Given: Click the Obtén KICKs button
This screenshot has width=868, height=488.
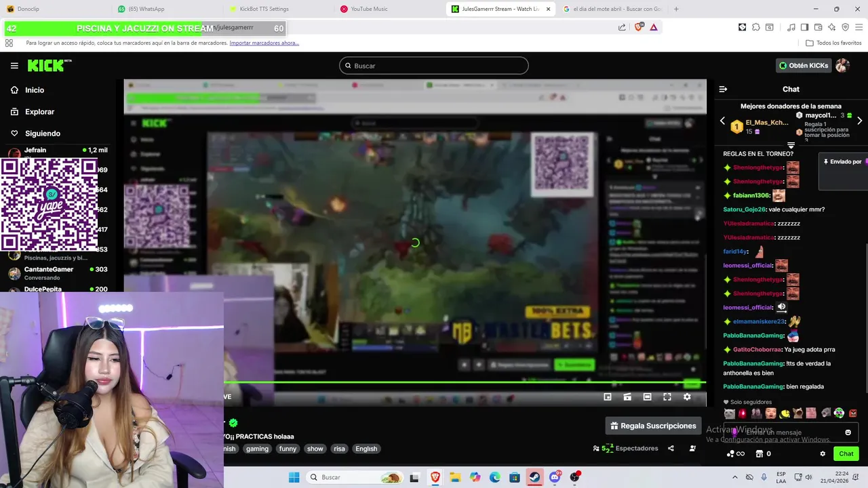Looking at the screenshot, I should (x=804, y=66).
